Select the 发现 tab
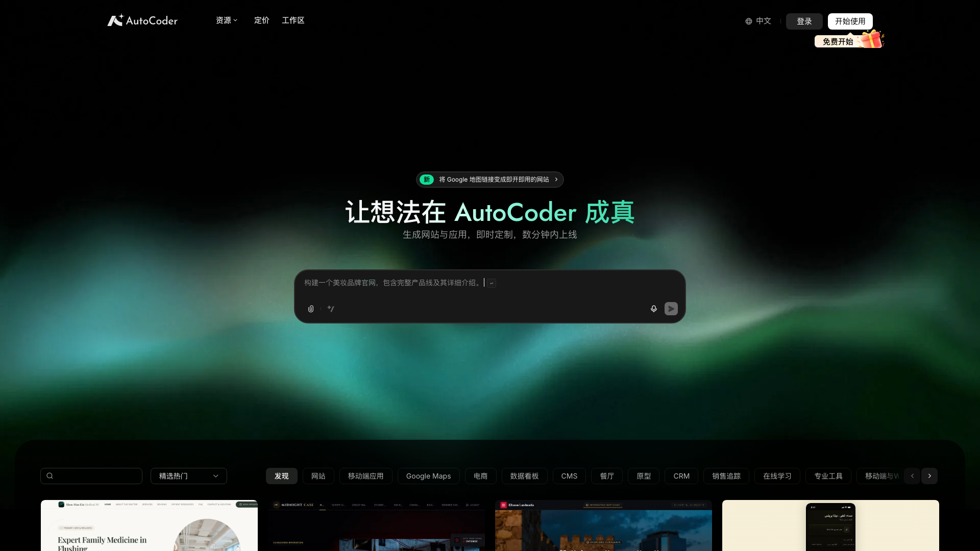The width and height of the screenshot is (980, 551). coord(282,476)
